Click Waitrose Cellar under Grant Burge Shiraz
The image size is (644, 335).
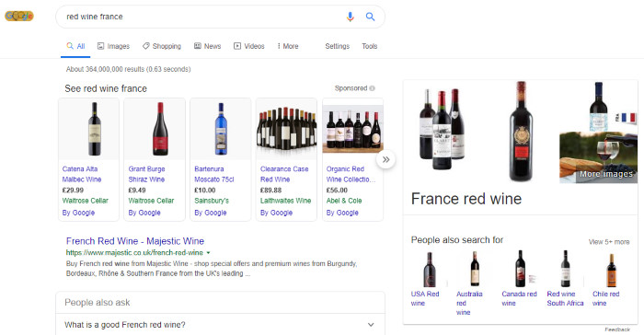(x=151, y=201)
